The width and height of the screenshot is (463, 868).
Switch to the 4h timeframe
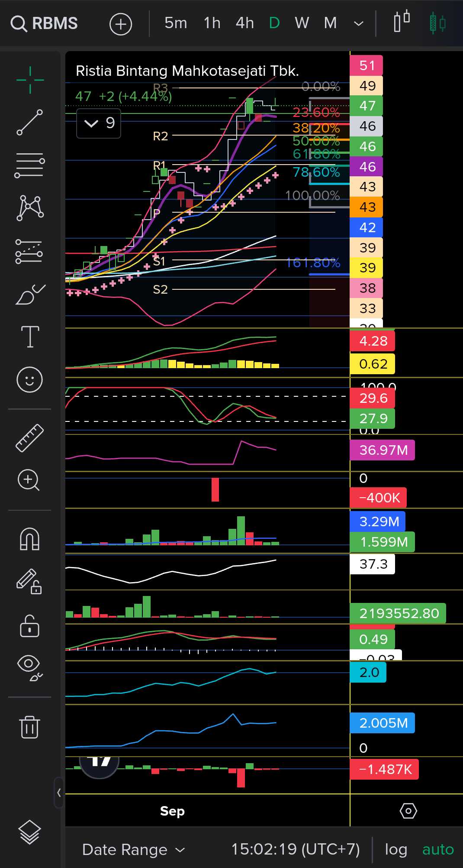[x=244, y=23]
